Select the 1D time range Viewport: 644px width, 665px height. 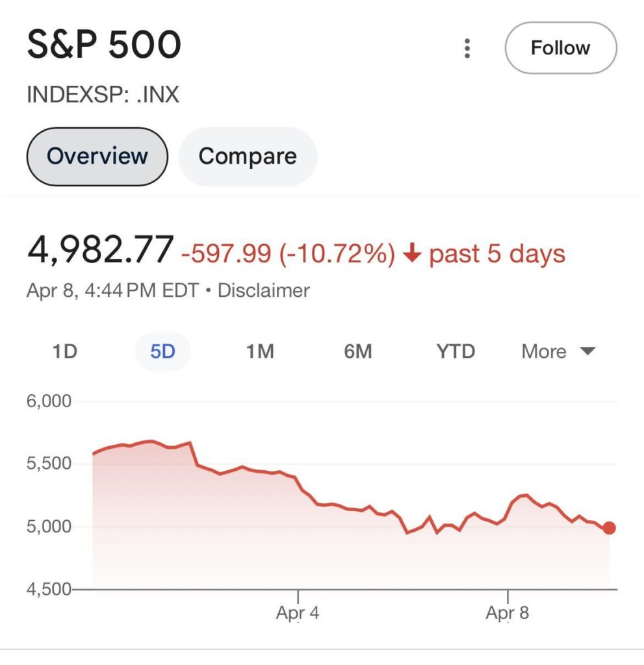click(64, 352)
